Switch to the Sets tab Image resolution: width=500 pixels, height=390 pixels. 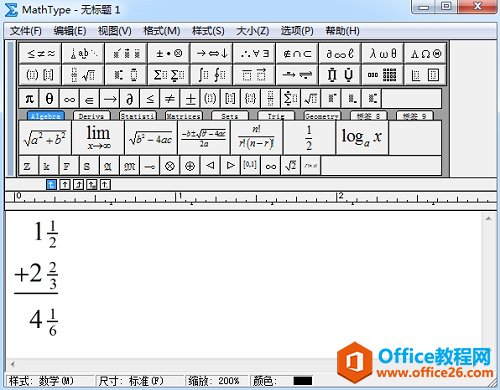tap(230, 116)
